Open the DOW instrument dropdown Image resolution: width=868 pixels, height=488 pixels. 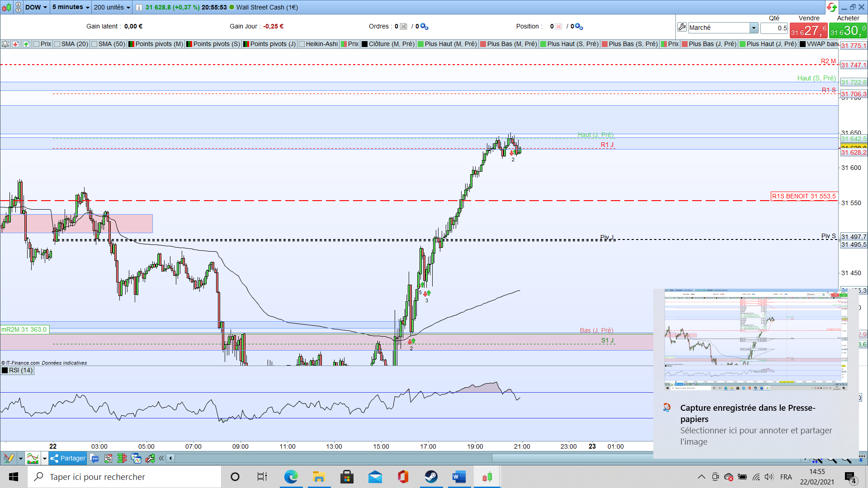(36, 7)
